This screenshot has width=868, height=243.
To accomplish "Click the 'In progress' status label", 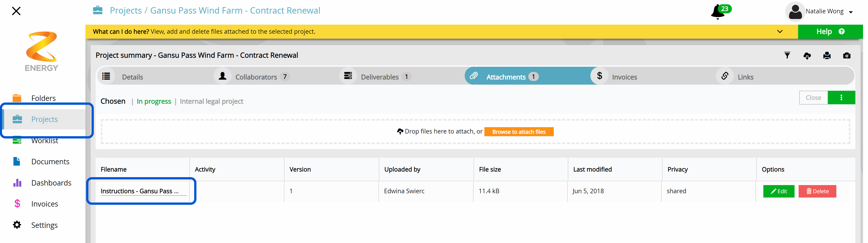I will tap(154, 101).
